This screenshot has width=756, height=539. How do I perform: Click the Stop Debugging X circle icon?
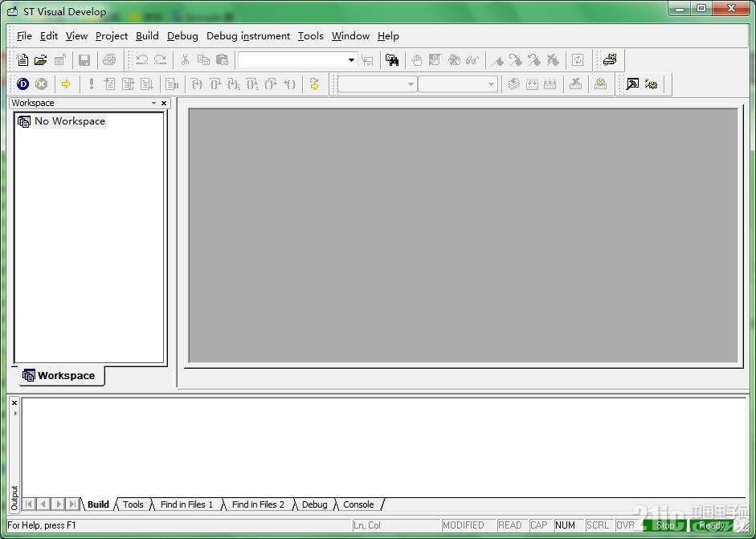click(42, 84)
